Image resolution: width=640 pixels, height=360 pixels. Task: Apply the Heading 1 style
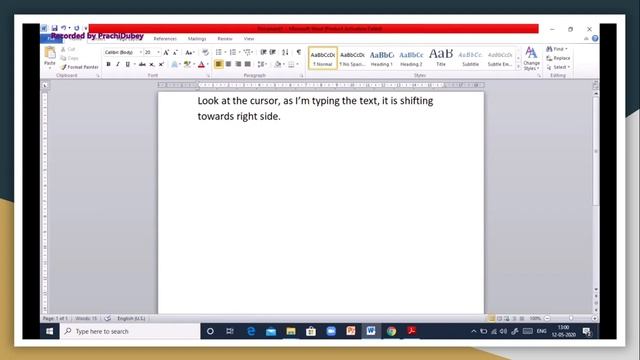(x=382, y=58)
